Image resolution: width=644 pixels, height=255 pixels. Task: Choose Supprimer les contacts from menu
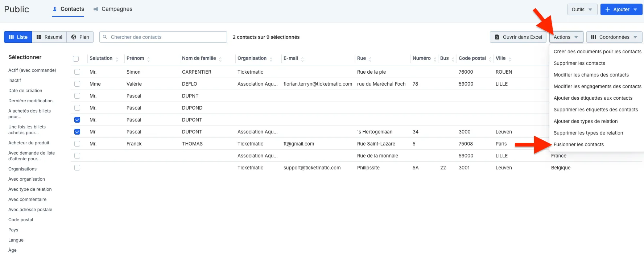click(x=579, y=63)
